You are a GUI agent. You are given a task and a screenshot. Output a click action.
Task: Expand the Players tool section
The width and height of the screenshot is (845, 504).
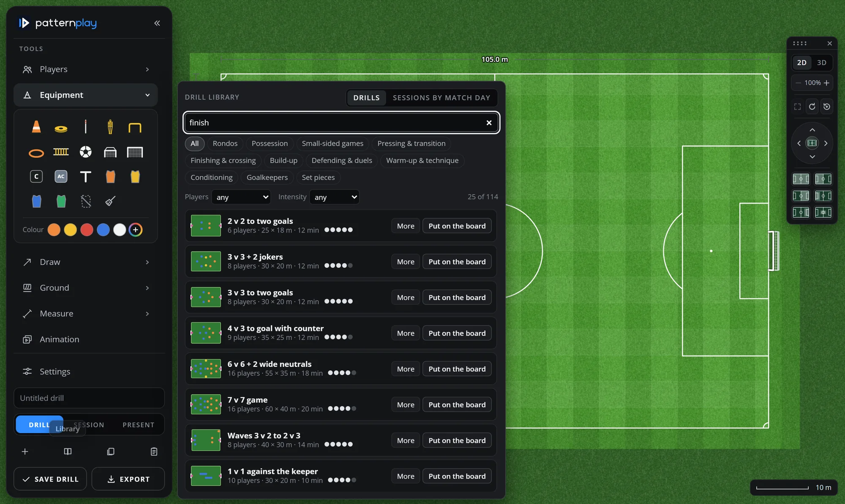pyautogui.click(x=86, y=69)
